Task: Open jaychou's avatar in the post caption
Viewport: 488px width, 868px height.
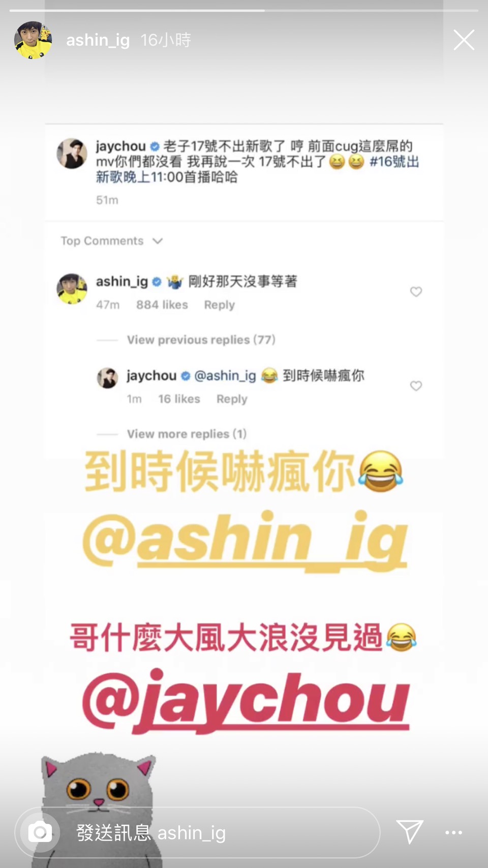Action: pos(72,153)
